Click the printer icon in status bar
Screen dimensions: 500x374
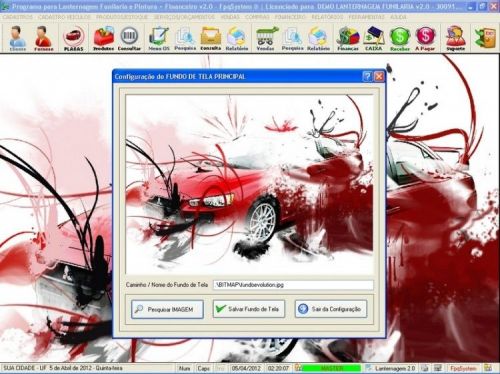coord(424,368)
